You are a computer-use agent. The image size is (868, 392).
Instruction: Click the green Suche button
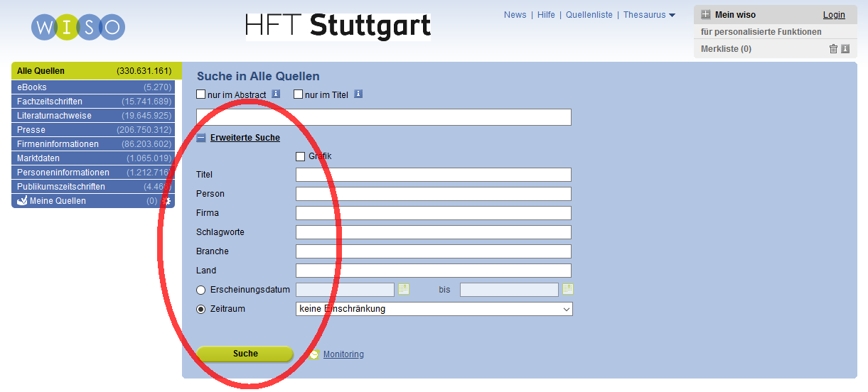coord(245,354)
